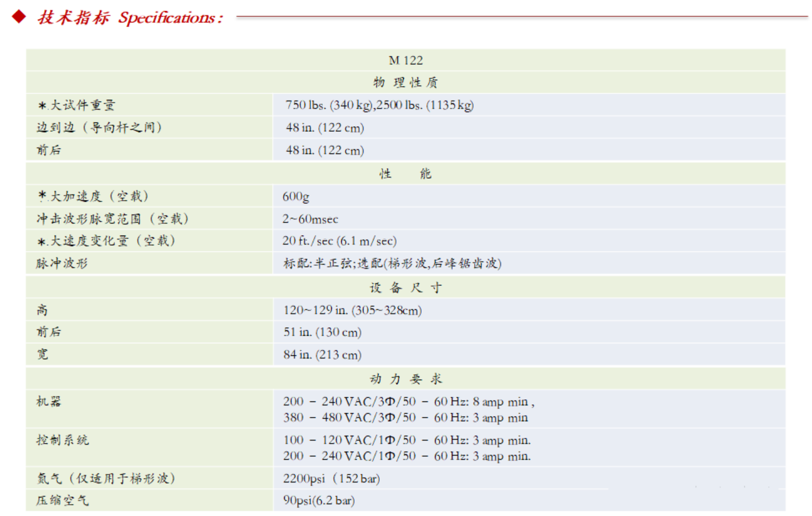Select the 600g value
This screenshot has height=516, width=812.
(x=296, y=197)
